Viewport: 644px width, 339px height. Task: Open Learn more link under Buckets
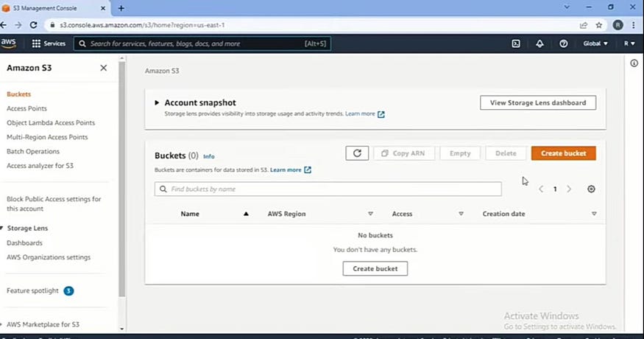coord(286,170)
